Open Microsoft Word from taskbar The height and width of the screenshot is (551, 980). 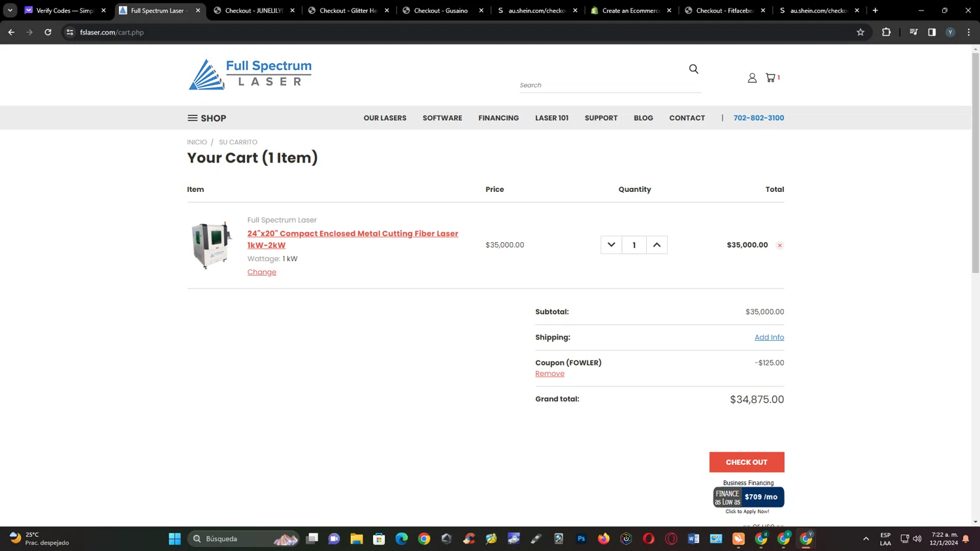tap(693, 539)
